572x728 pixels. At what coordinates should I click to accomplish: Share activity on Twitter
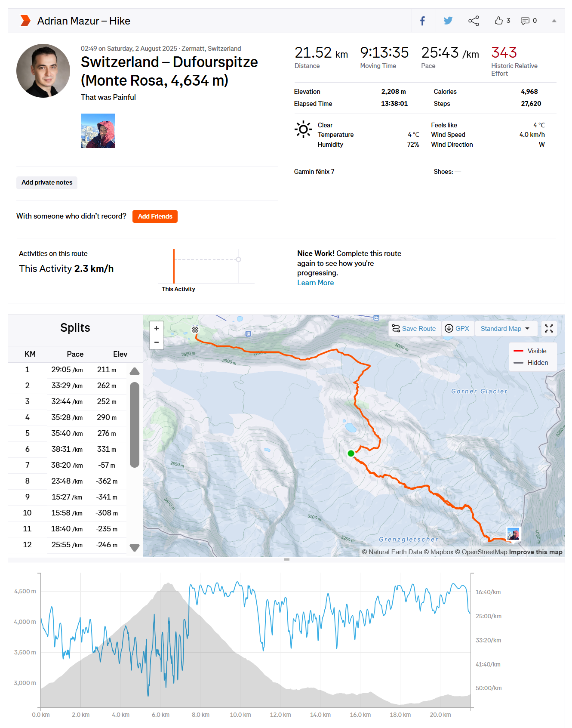[448, 21]
